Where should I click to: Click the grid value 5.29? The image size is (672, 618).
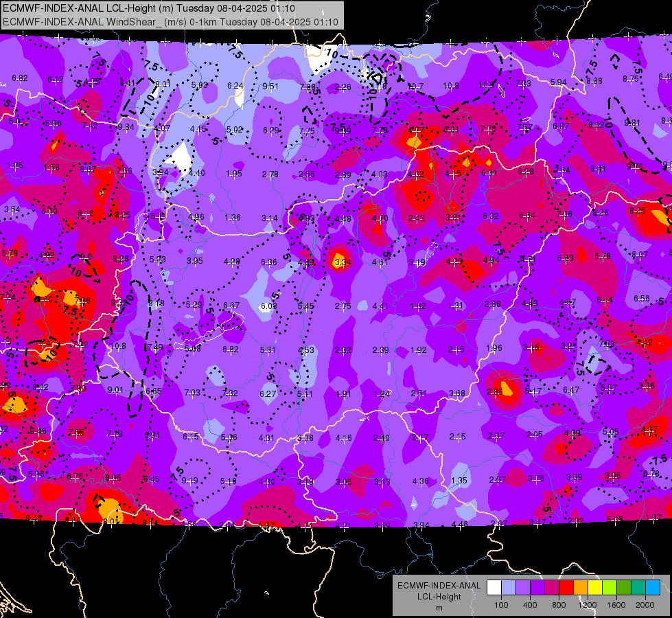click(x=194, y=304)
